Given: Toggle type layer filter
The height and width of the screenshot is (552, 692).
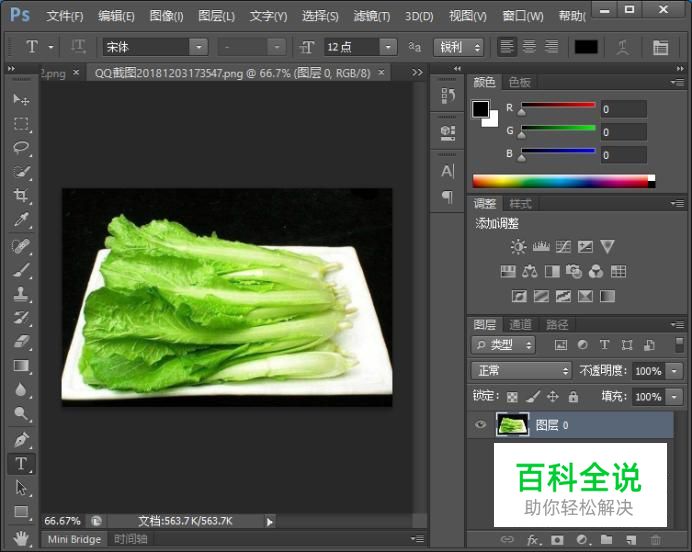Looking at the screenshot, I should click(x=604, y=345).
